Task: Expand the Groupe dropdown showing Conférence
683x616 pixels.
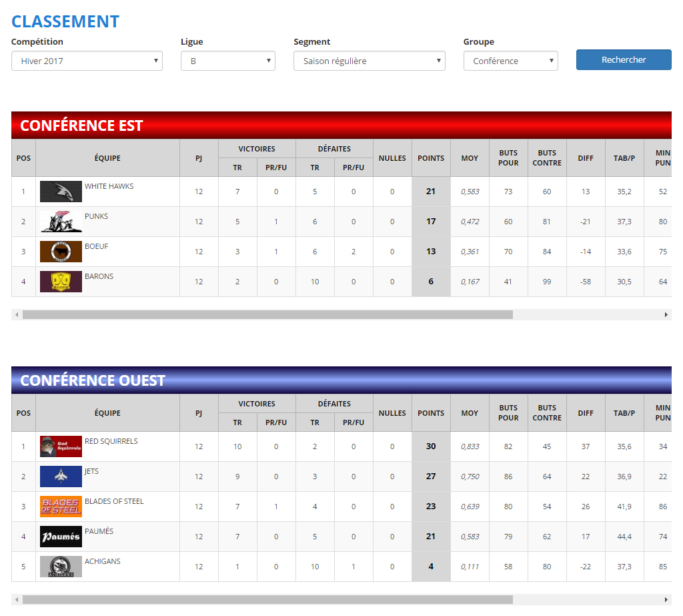Action: coord(510,61)
